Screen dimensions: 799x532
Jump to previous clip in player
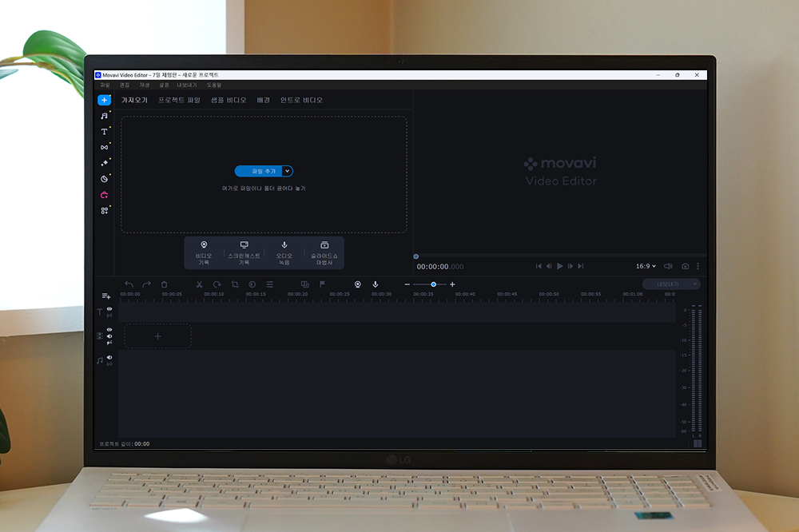539,266
